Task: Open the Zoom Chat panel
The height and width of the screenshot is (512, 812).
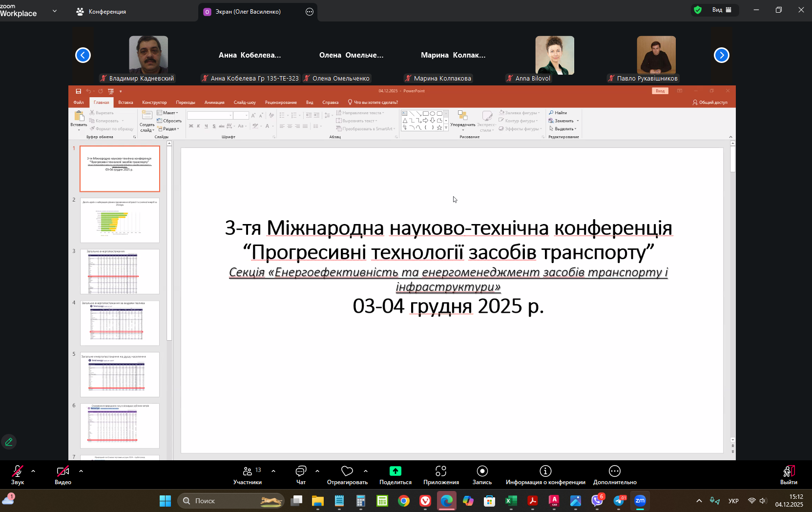Action: [x=301, y=471]
